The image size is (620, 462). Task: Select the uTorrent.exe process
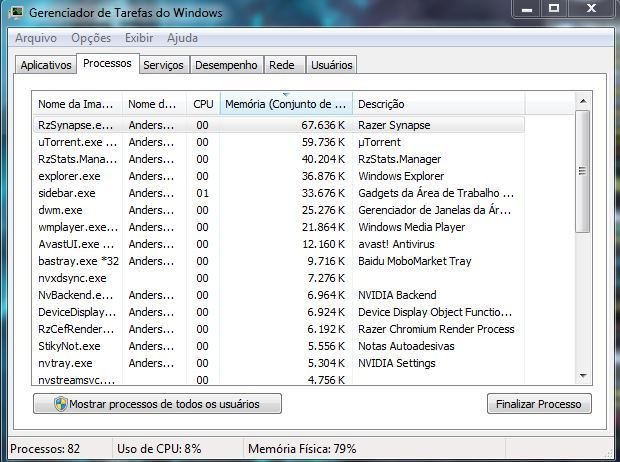tap(278, 142)
